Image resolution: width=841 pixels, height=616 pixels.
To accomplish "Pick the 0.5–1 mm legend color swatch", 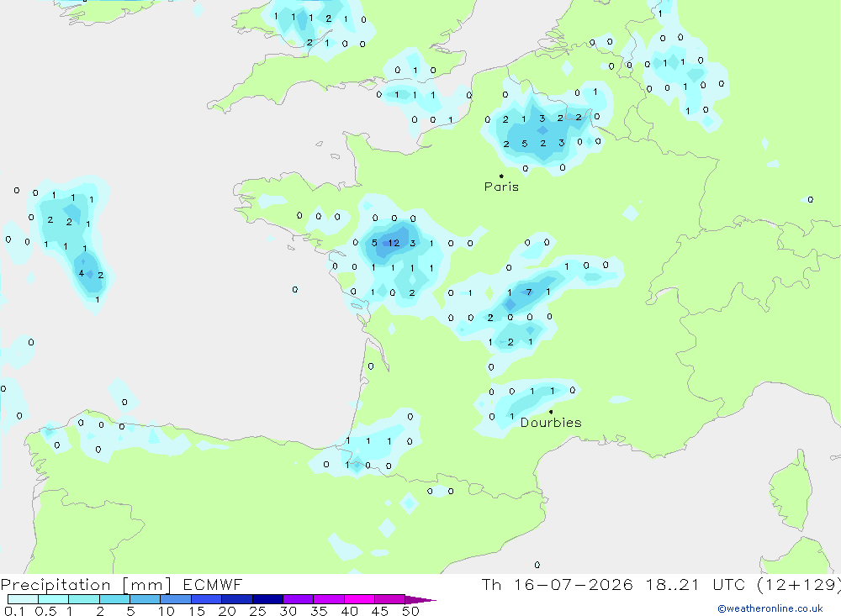I will tap(53, 599).
